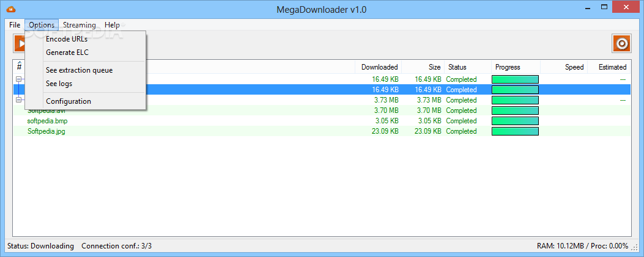Click the orange gear configuration icon
The height and width of the screenshot is (257, 644).
621,43
